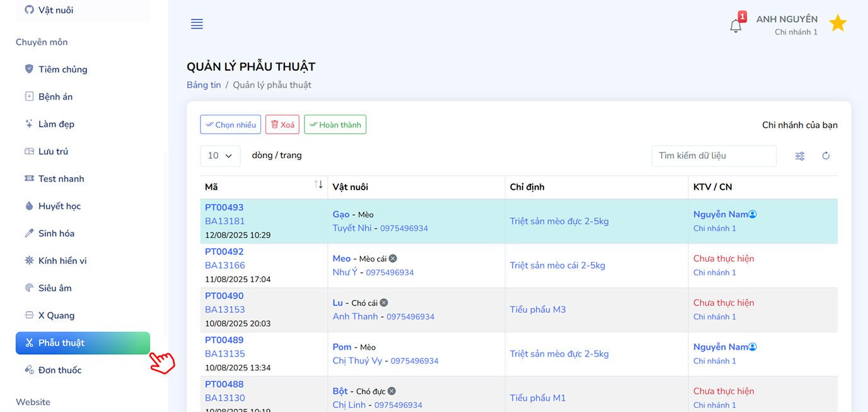Click the refresh table icon
The image size is (868, 412).
pos(826,156)
